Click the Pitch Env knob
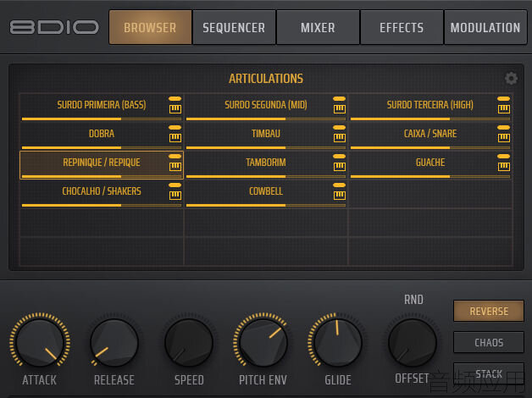This screenshot has height=398, width=532. coord(263,342)
